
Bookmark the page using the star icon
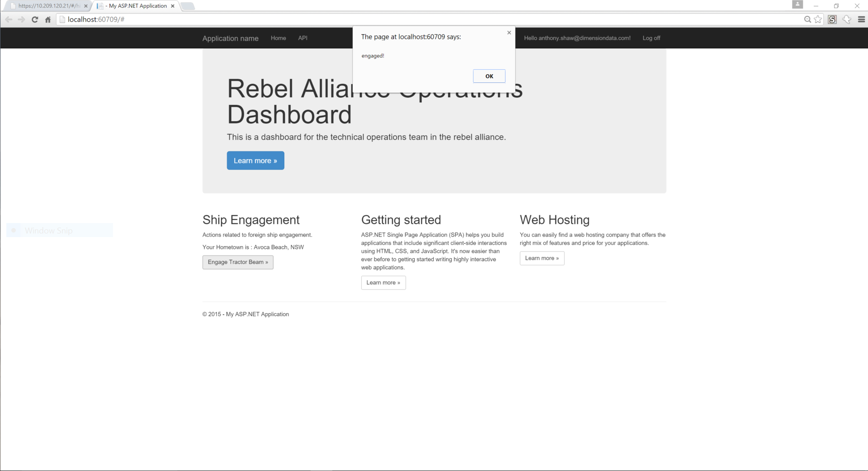tap(818, 19)
